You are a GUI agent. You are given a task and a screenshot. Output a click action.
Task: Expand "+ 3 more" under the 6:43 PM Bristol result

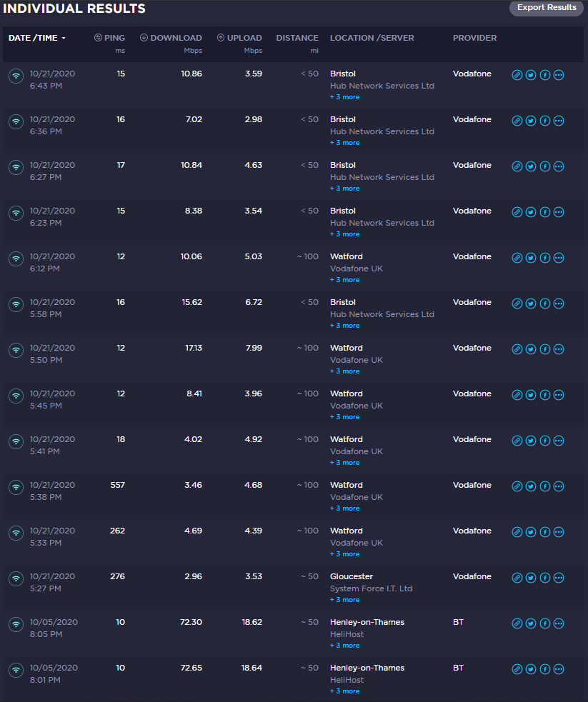[x=344, y=97]
